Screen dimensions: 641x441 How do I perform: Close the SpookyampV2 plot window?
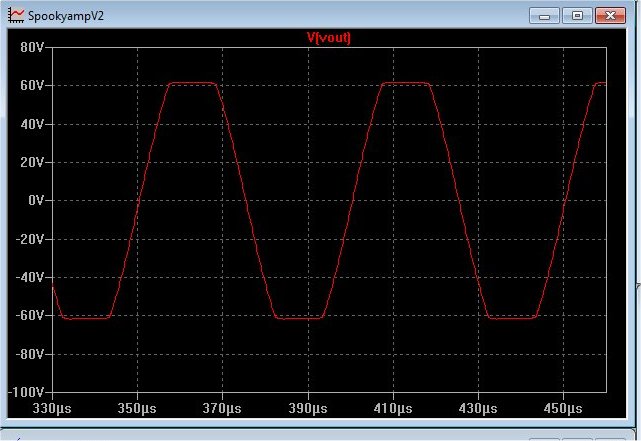(x=610, y=16)
